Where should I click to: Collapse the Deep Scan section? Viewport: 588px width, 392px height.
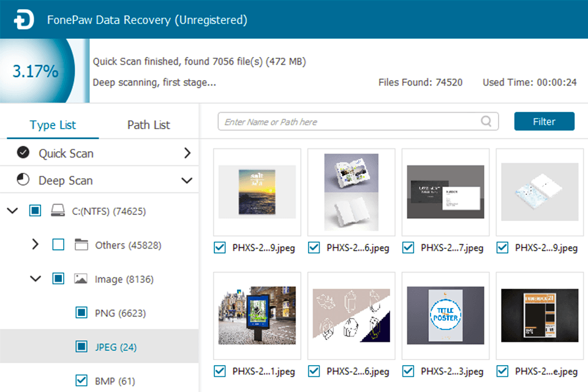coord(189,180)
